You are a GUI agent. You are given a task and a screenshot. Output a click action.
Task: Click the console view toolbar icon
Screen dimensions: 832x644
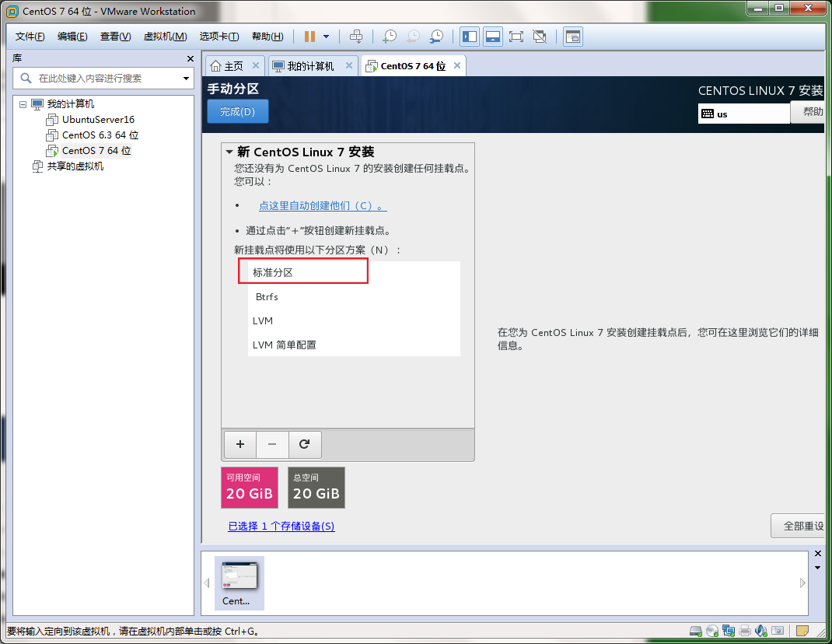pos(573,37)
